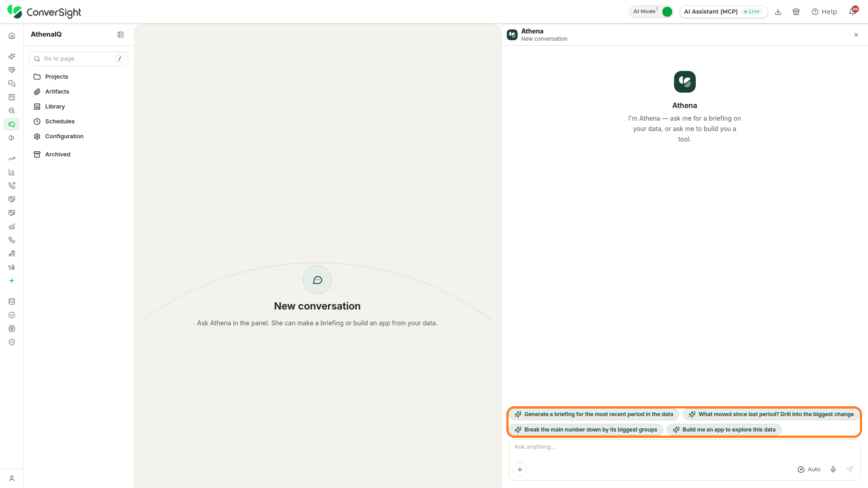Open the sparkles AI icon in left rail

pyautogui.click(x=12, y=56)
